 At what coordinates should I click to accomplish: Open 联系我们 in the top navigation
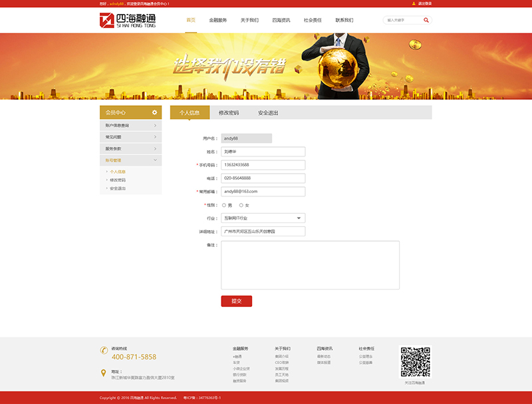[344, 21]
